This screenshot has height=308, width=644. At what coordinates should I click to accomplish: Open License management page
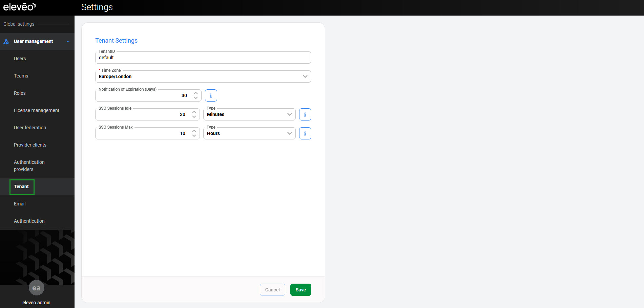pos(37,110)
